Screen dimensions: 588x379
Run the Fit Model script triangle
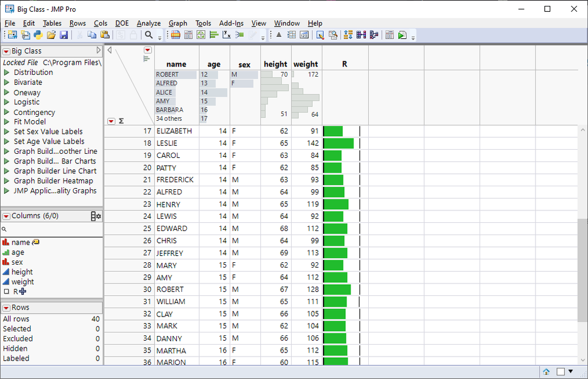[7, 122]
